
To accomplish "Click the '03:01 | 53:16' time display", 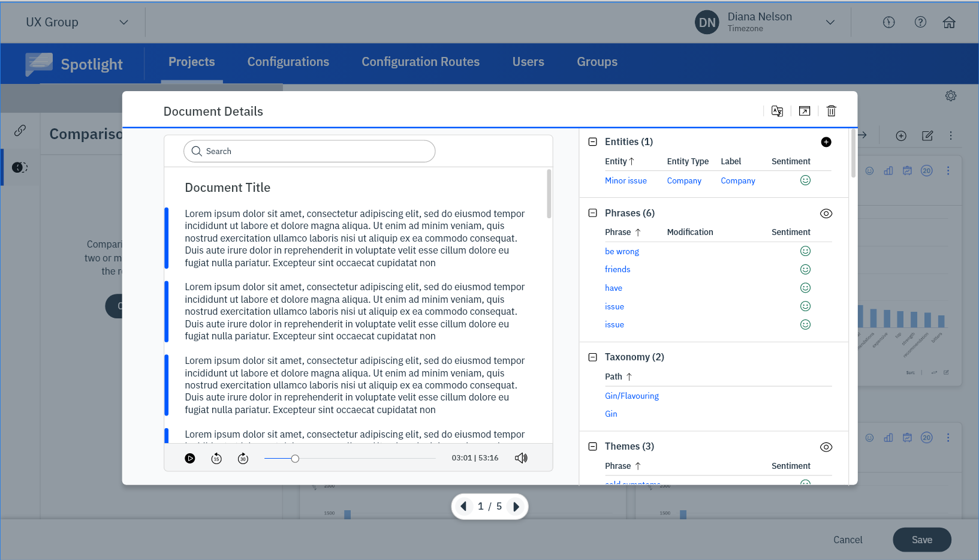I will click(475, 458).
